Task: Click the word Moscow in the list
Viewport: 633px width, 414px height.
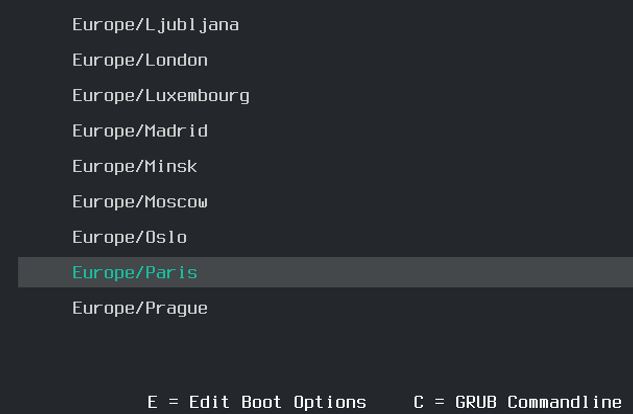Action: click(176, 202)
